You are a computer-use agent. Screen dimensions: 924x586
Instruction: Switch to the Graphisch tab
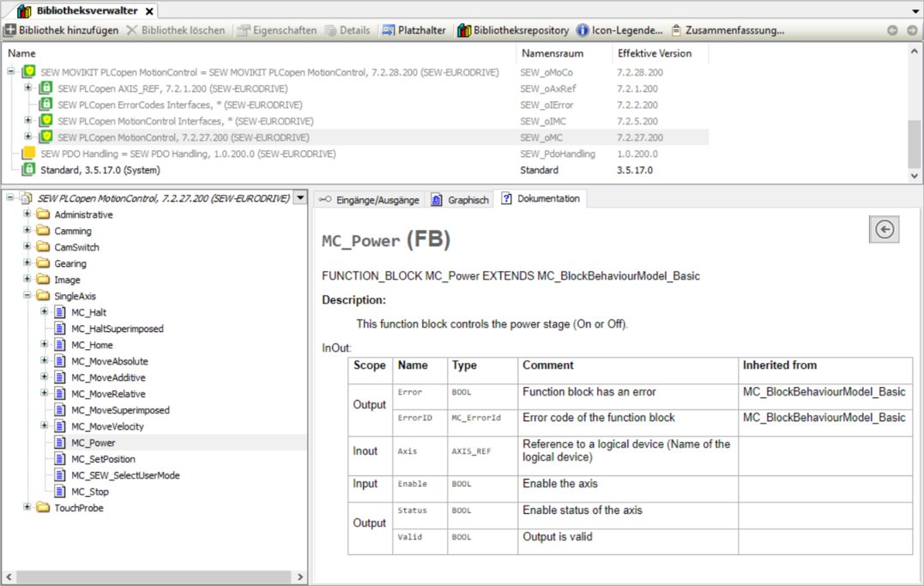click(460, 199)
